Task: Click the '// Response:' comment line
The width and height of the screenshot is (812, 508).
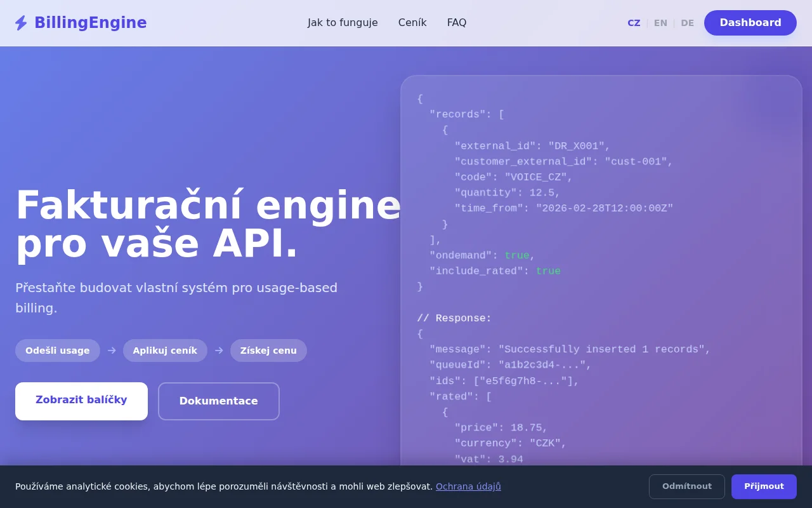Action: [x=454, y=318]
